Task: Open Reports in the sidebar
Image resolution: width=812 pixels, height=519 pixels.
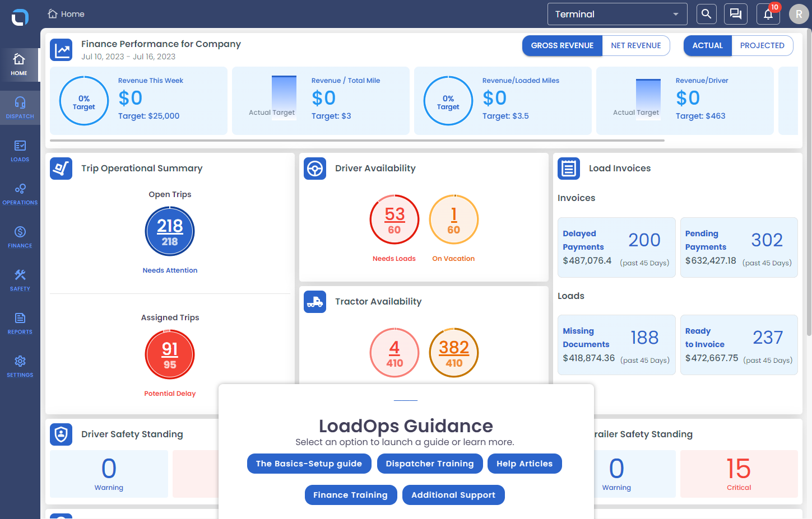Action: (20, 324)
